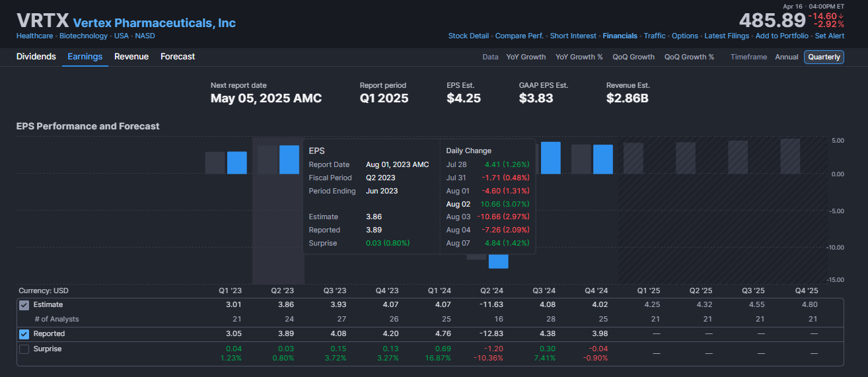Open Vertex Pharmaceuticals, Inc company link
The image size is (868, 377).
[155, 23]
